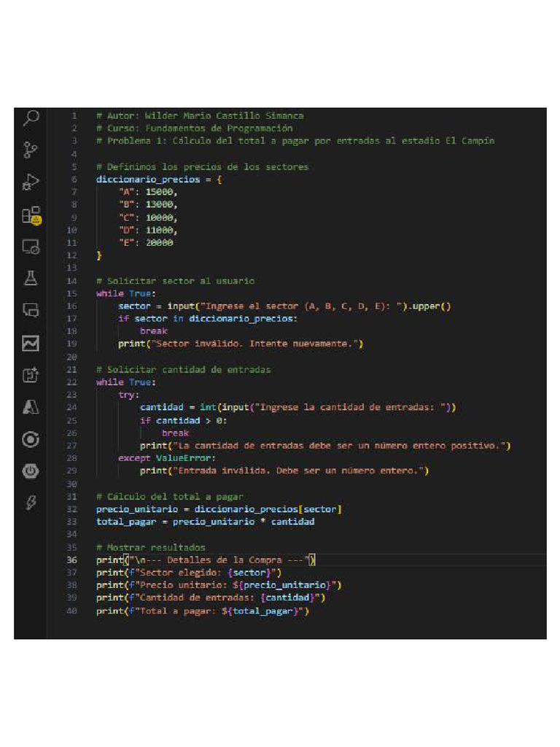Click the diccionario_precios assignment on line 6
The image size is (560, 747).
point(159,179)
